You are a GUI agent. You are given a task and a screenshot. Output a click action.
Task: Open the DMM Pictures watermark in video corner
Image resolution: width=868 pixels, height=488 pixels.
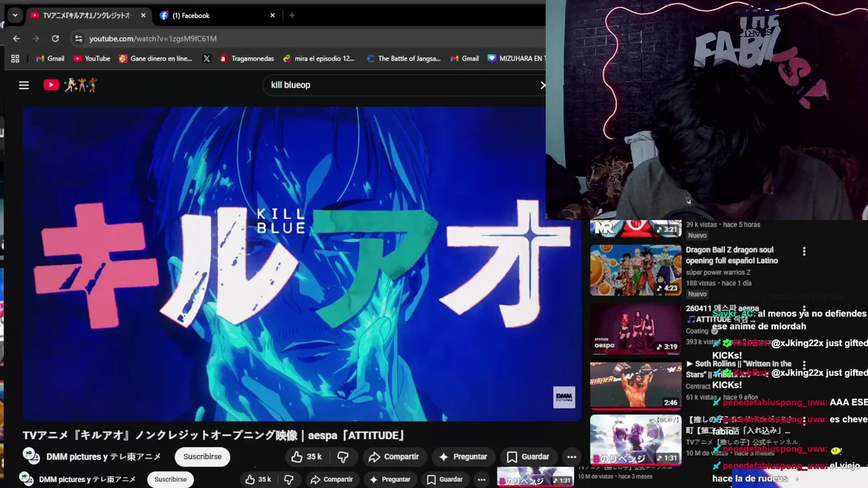pos(564,397)
